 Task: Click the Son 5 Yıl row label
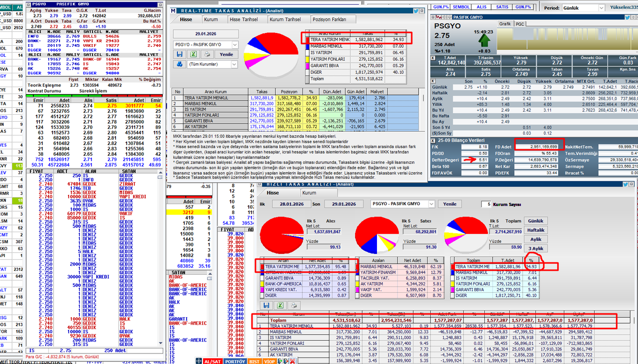442,127
